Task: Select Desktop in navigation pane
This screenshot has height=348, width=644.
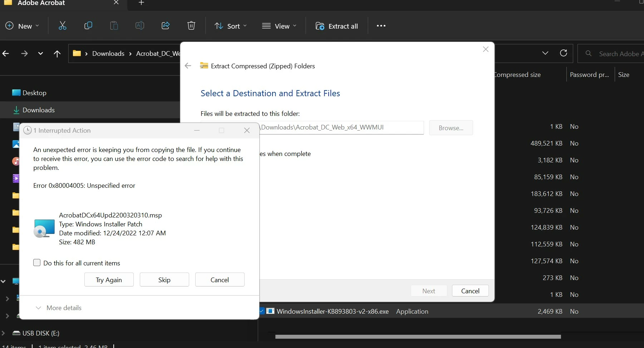Action: [34, 93]
